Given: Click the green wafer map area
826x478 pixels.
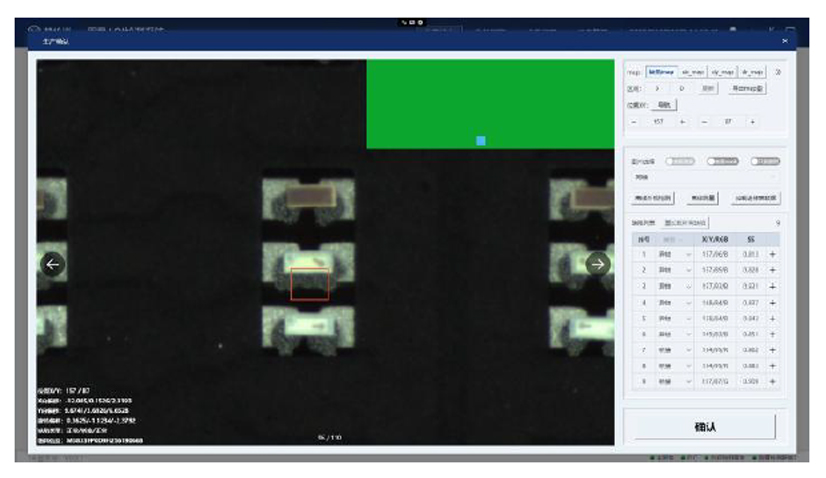Looking at the screenshot, I should pos(490,104).
